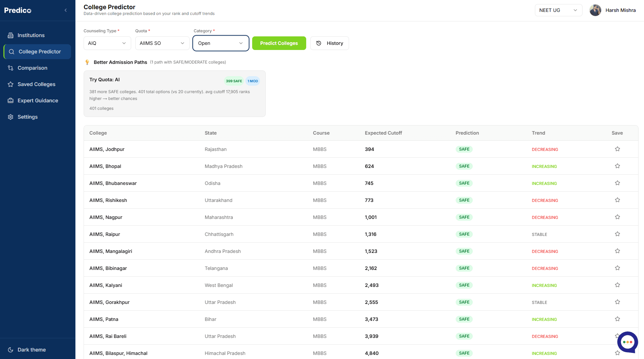Click the Saved Colleges star icon

11,84
